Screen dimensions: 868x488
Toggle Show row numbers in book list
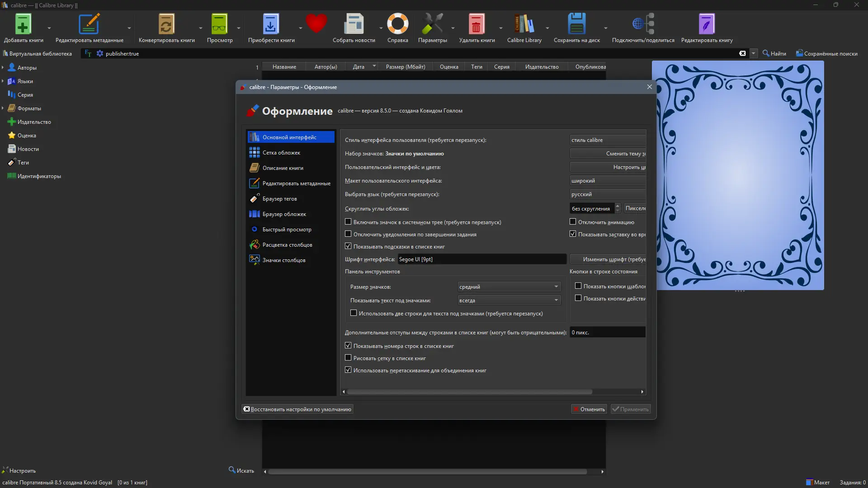click(x=348, y=346)
